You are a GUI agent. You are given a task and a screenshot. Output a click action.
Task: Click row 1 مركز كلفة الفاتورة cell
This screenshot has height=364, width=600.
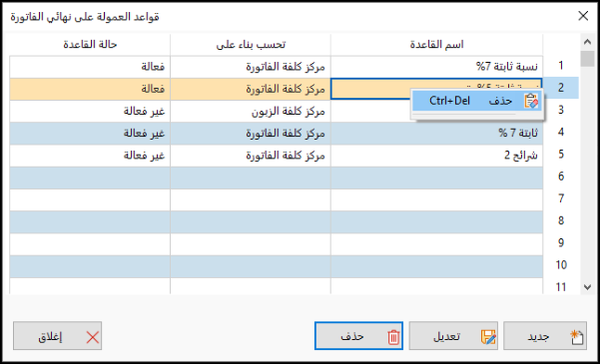click(251, 67)
